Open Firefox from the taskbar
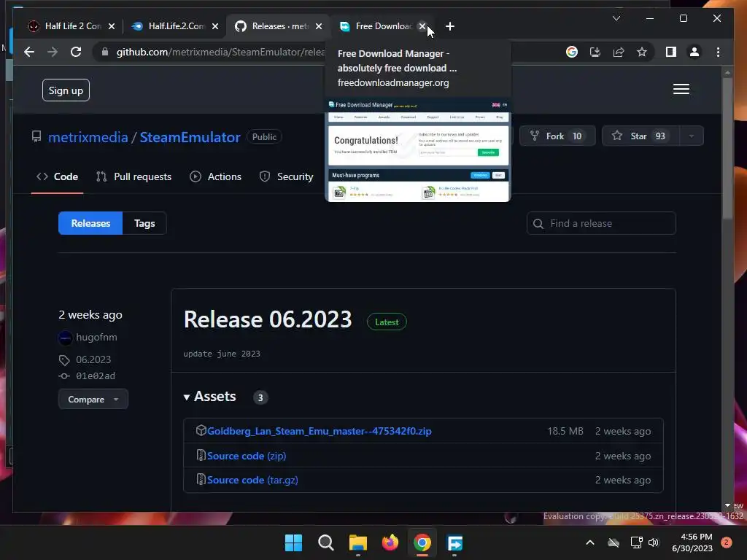Viewport: 747px width, 560px height. 390,542
